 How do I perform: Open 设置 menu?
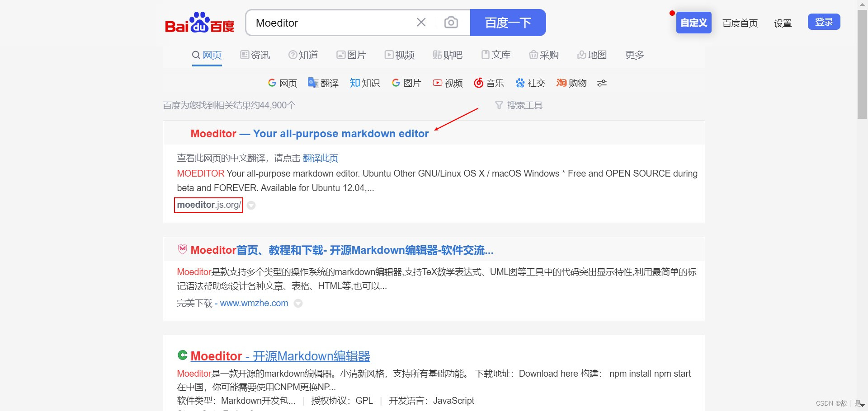(783, 23)
